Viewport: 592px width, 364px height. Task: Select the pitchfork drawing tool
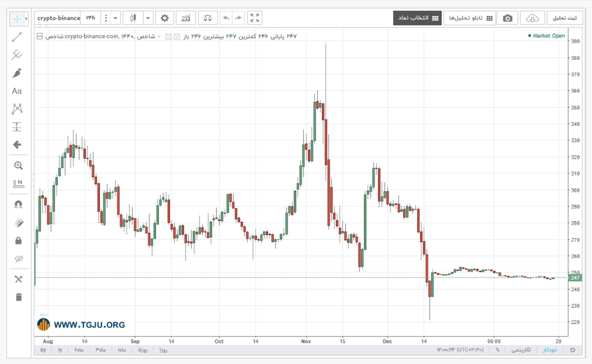click(x=17, y=55)
